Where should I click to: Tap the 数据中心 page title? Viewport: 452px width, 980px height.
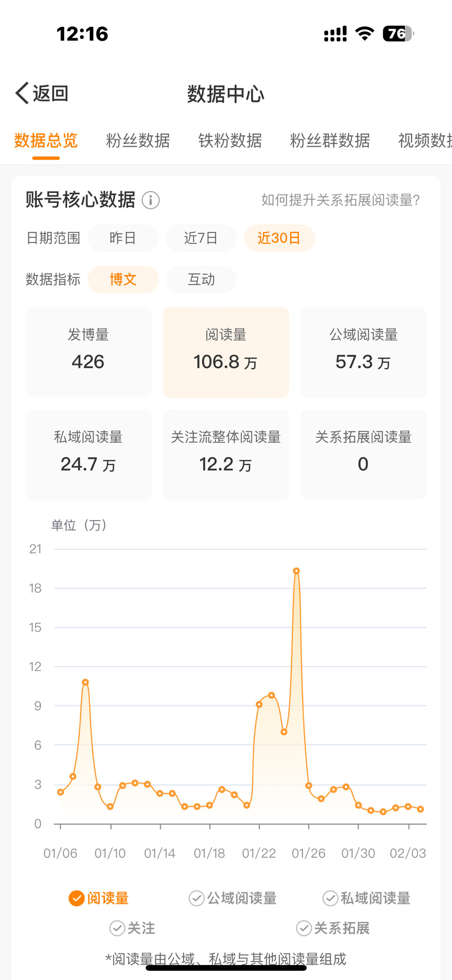click(x=226, y=94)
